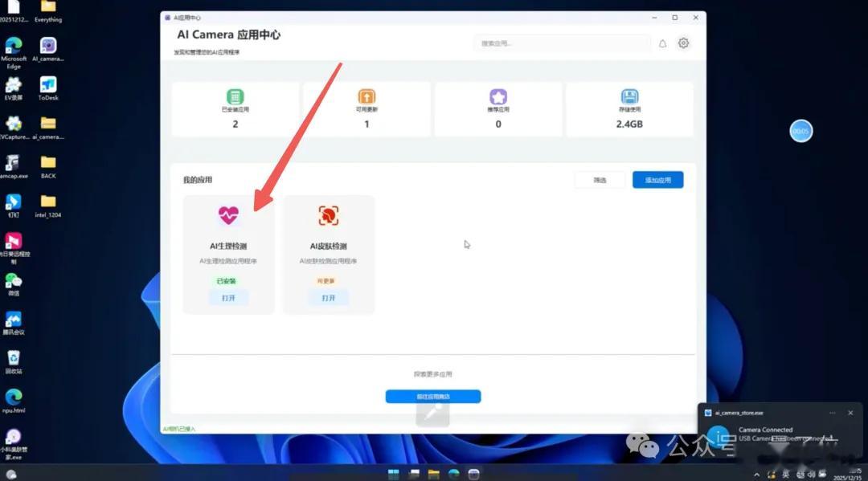Expand hidden icons in the system tray

pyautogui.click(x=757, y=474)
